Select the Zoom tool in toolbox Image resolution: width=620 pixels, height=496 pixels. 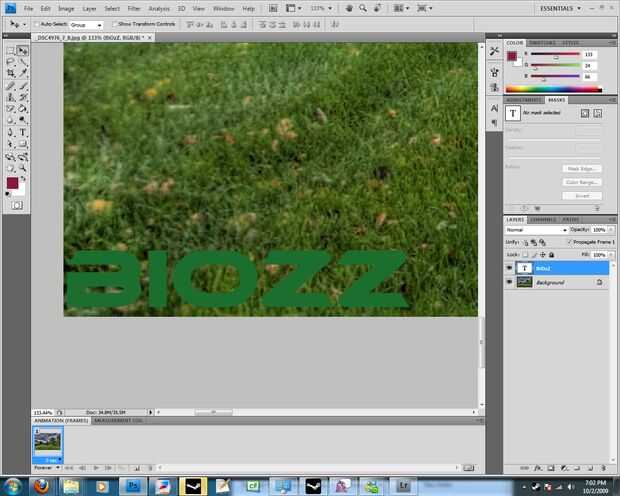pos(23,169)
